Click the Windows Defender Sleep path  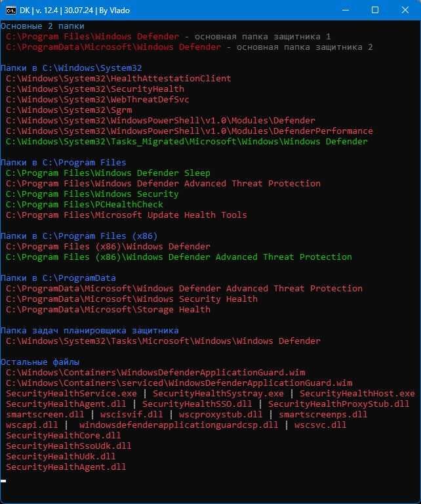coord(108,173)
